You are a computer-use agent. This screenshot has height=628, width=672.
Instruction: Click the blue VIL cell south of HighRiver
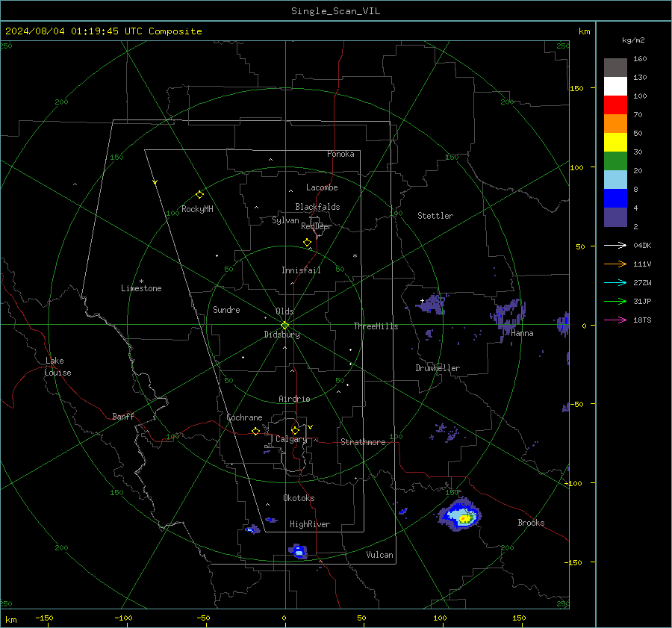click(x=298, y=551)
